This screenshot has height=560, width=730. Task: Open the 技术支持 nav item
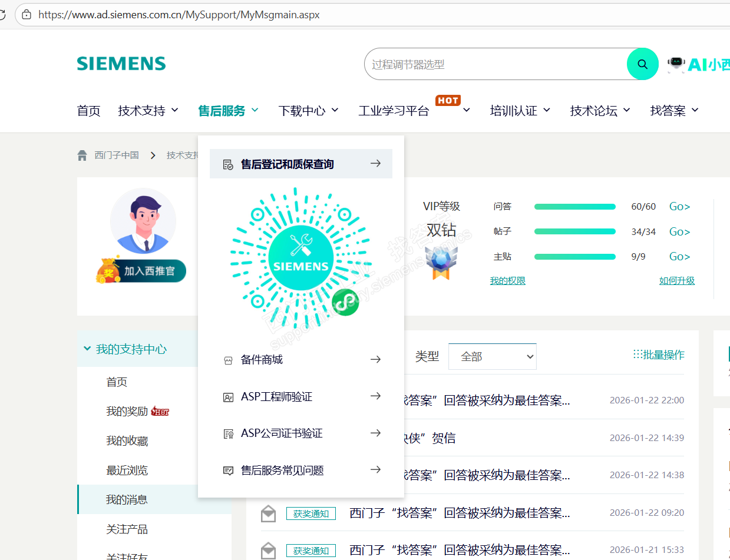[x=141, y=111]
